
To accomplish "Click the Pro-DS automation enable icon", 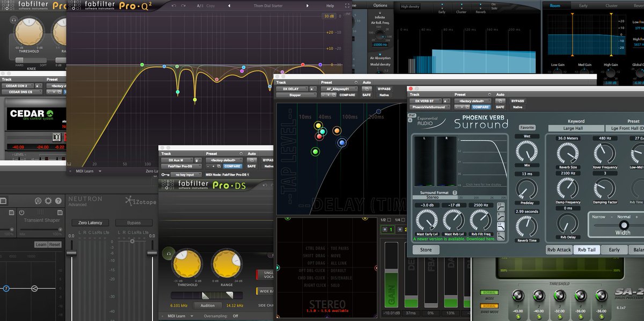I will (x=251, y=160).
